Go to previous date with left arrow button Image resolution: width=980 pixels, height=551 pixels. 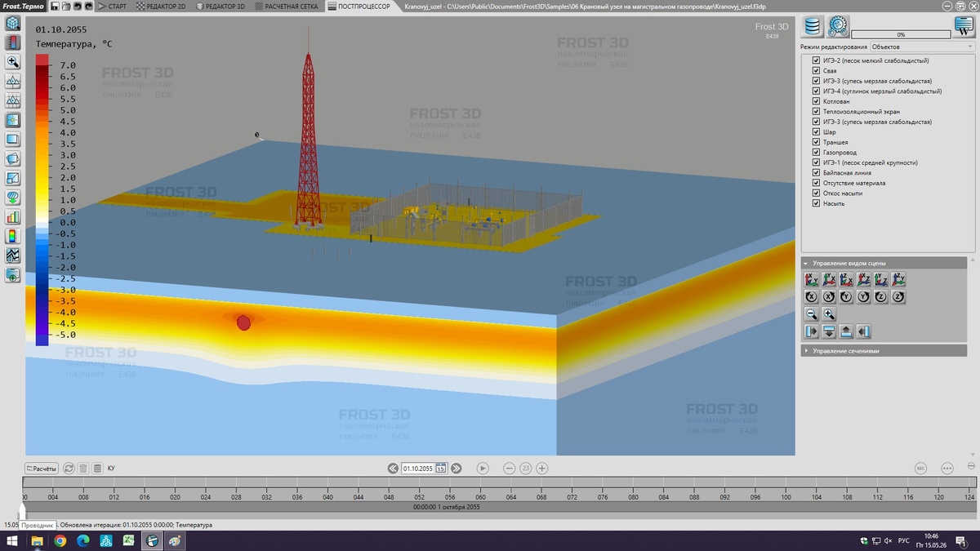coord(393,469)
